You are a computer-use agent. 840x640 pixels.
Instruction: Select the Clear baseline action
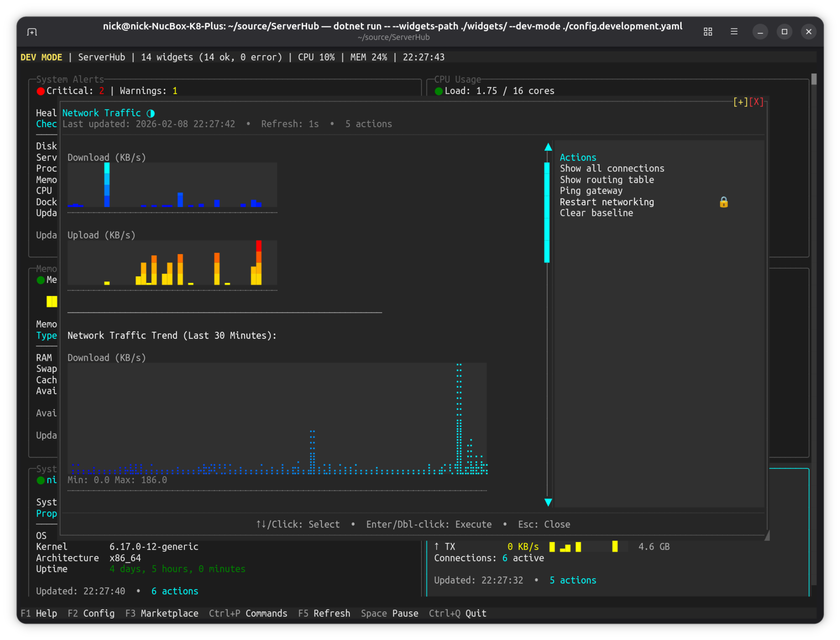coord(596,213)
